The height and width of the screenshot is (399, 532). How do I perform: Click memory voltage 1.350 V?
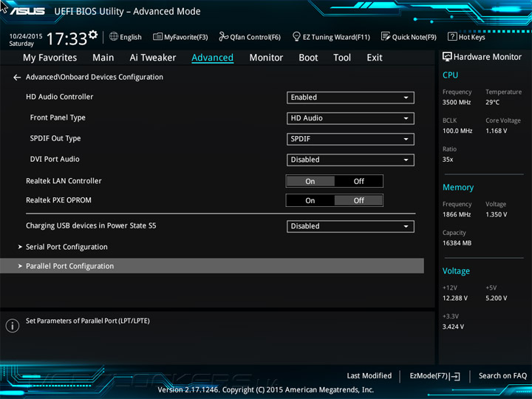(497, 214)
